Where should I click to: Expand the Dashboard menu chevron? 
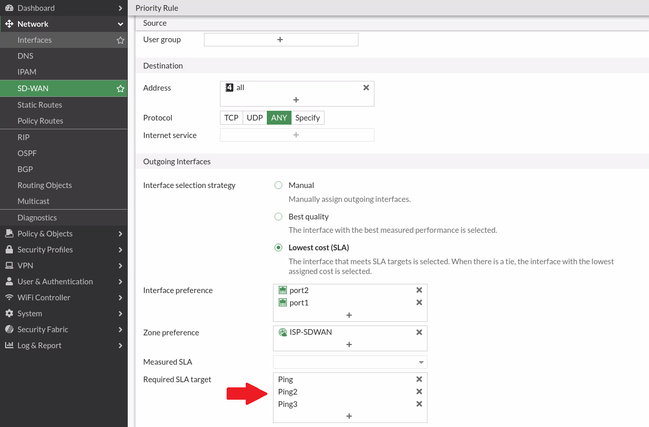point(120,8)
